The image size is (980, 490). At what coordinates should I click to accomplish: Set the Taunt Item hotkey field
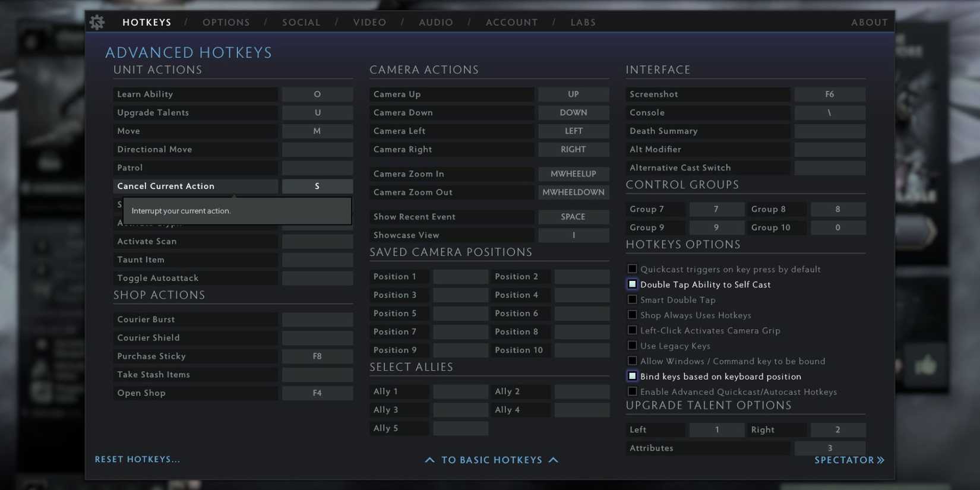[317, 260]
